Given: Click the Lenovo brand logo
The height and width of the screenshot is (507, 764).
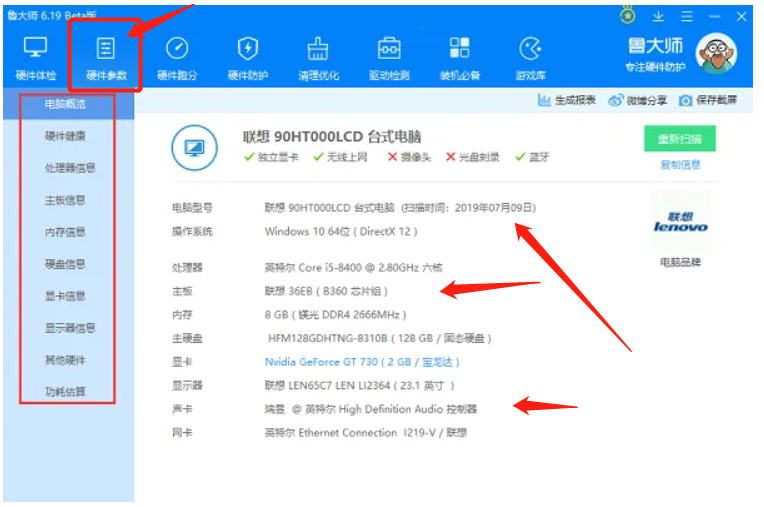Looking at the screenshot, I should click(680, 222).
